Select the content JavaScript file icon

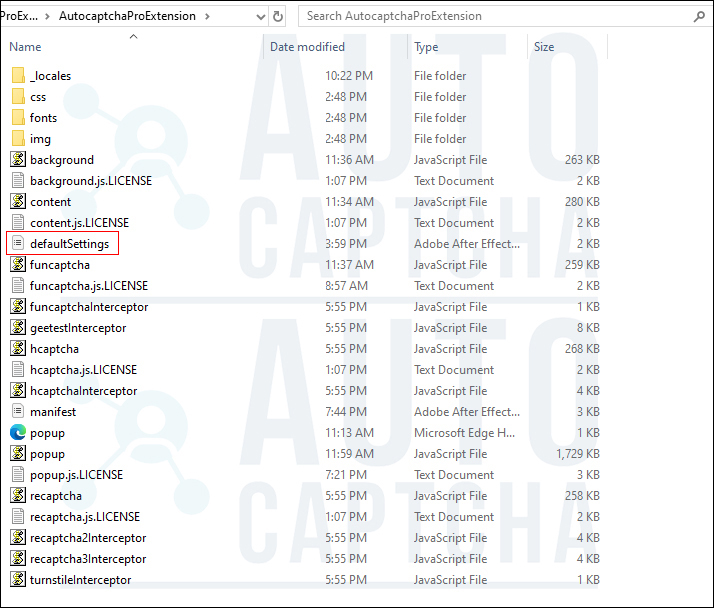coord(18,201)
